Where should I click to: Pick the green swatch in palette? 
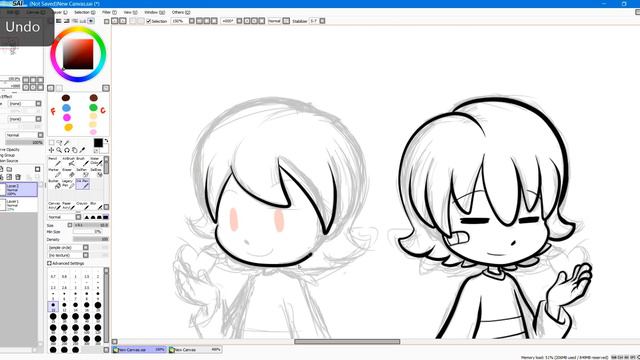point(93,107)
